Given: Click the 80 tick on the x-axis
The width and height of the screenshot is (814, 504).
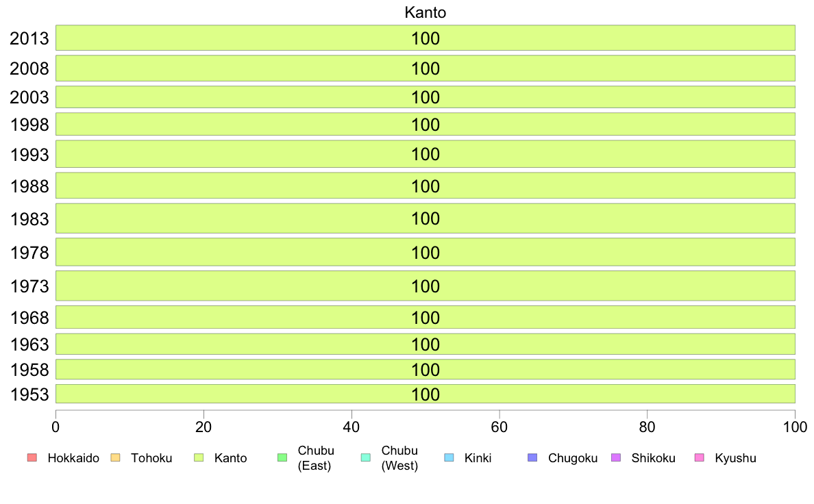Looking at the screenshot, I should click(x=647, y=427).
